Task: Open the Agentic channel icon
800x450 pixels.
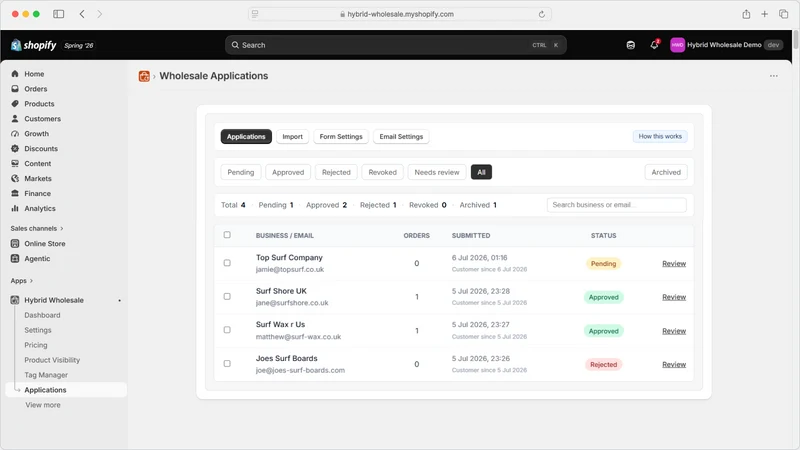Action: pyautogui.click(x=15, y=259)
